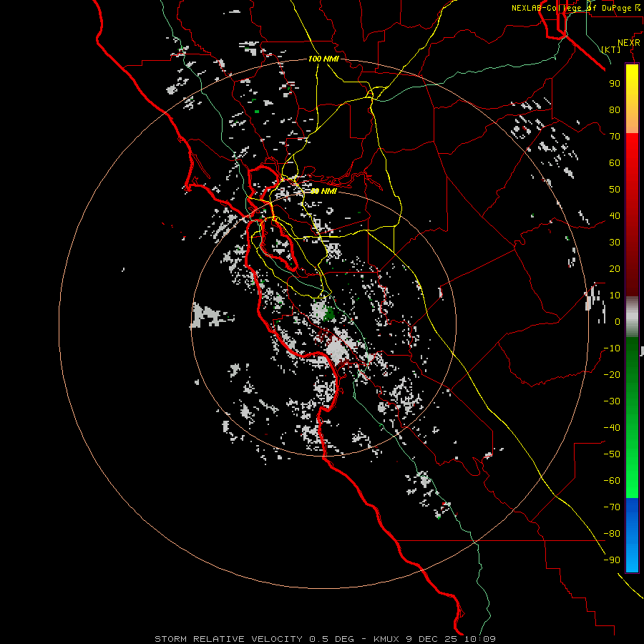644x644 pixels.
Task: Click the -10 value on velocity scale
Action: click(x=612, y=348)
